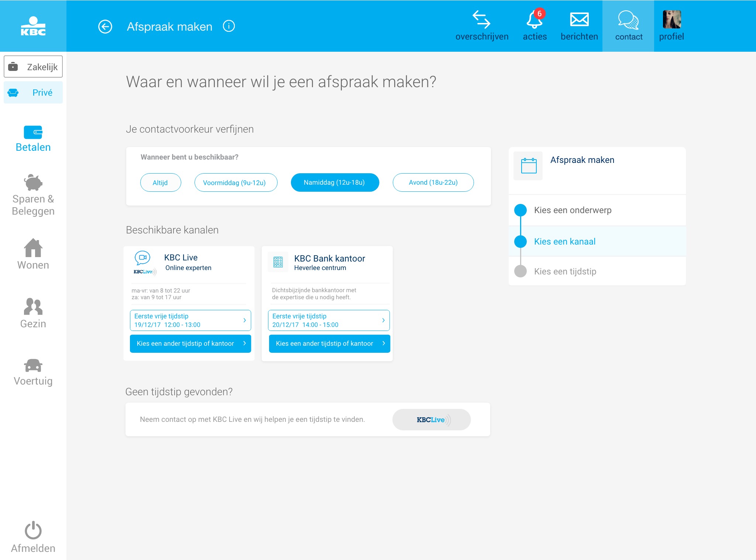Viewport: 756px width, 560px height.
Task: Click 'Heverlee centrum' text
Action: pyautogui.click(x=320, y=268)
